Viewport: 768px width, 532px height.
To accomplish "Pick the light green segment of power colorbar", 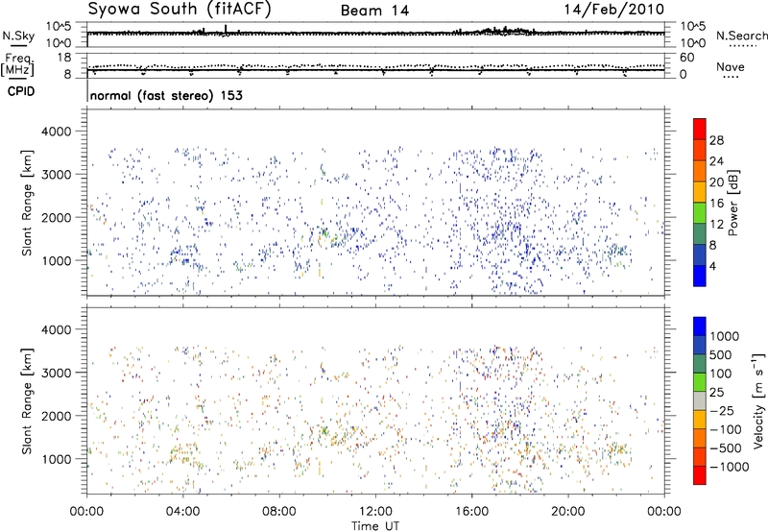I will pyautogui.click(x=700, y=213).
